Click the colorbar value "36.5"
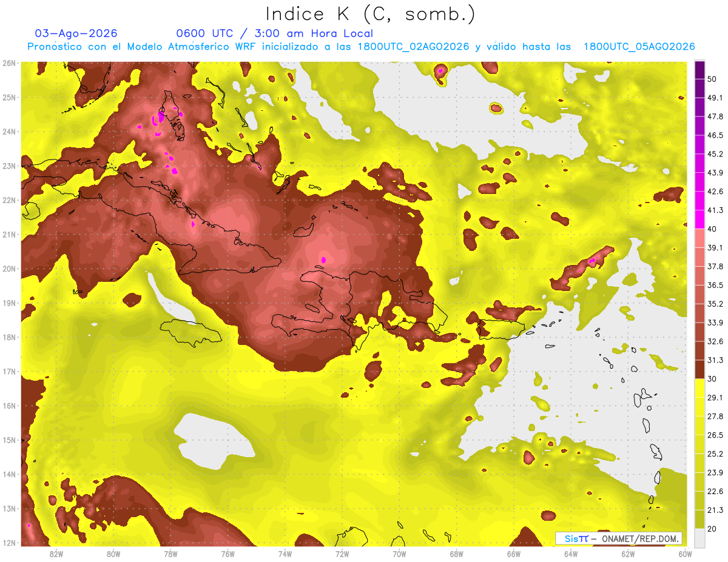The width and height of the screenshot is (728, 562). (x=715, y=285)
